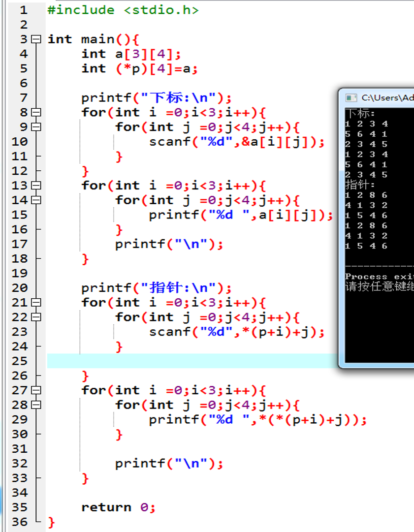
Task: Click the inner for loop header on line 28
Action: [x=207, y=405]
